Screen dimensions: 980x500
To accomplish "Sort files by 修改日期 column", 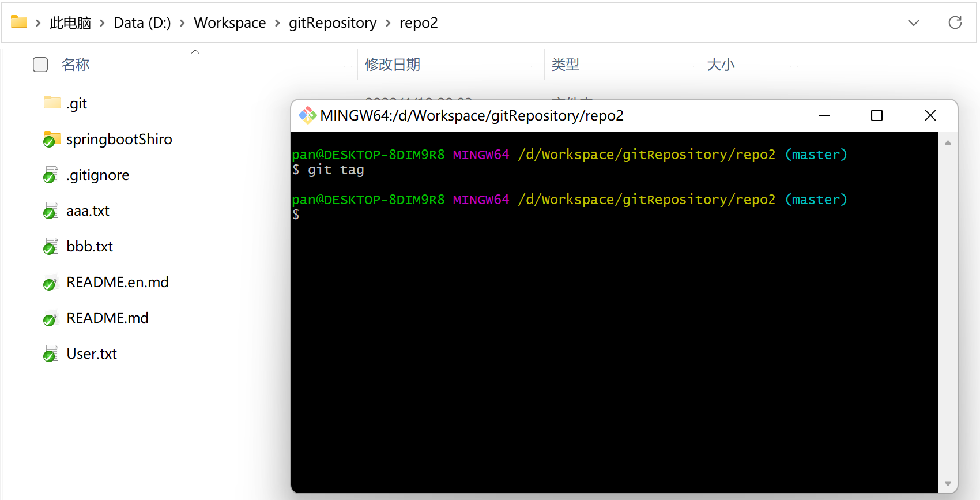I will 393,65.
